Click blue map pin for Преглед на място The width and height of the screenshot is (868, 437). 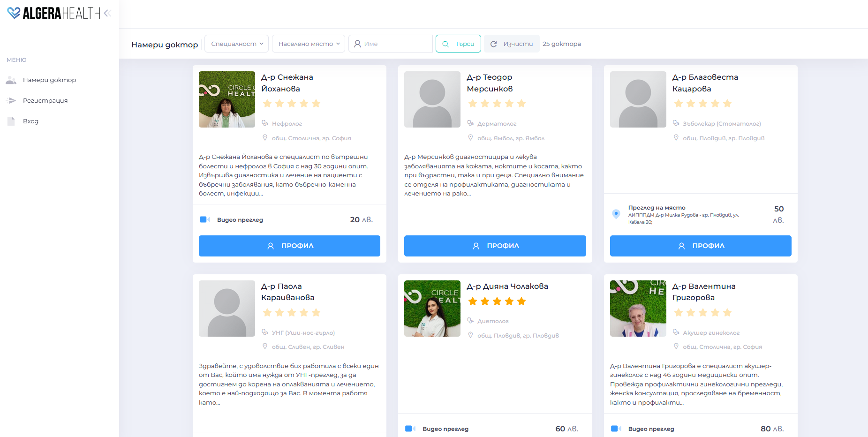616,214
